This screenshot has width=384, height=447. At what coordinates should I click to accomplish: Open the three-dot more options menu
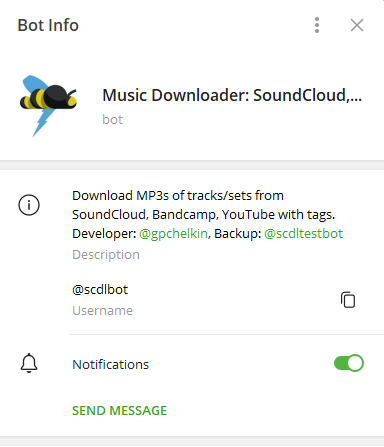click(x=317, y=25)
